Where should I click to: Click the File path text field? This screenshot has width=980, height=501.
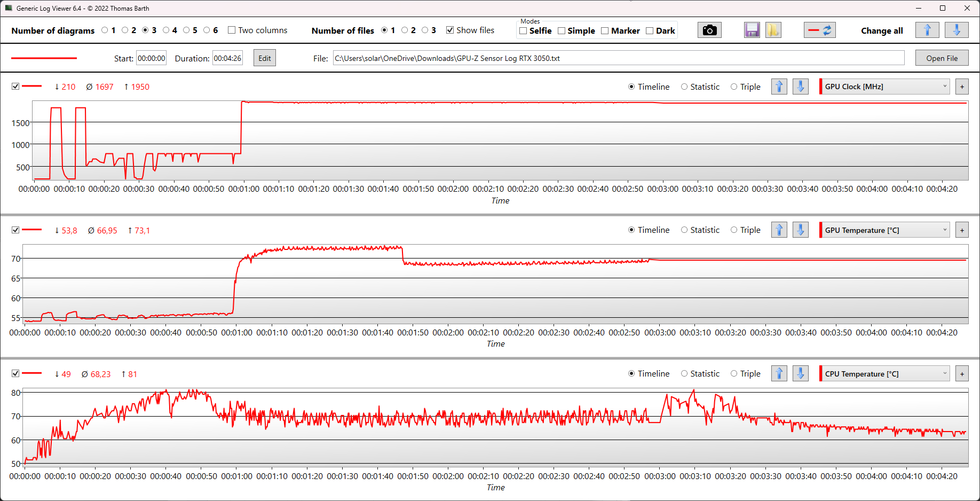(x=619, y=58)
